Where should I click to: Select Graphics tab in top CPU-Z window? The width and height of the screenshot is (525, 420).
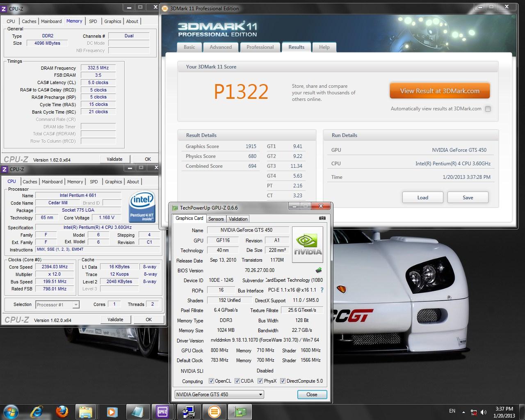coord(113,21)
